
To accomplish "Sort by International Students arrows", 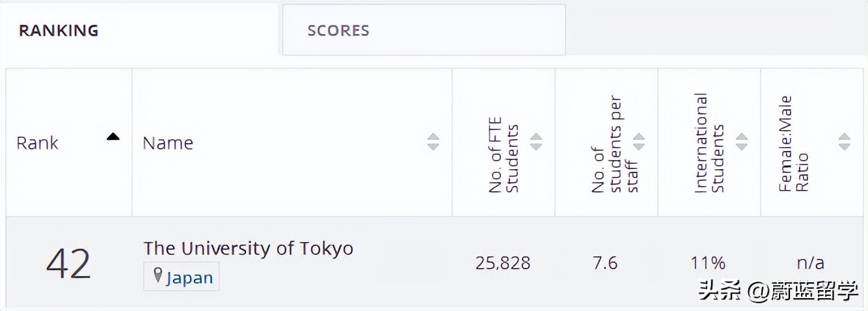I will (742, 142).
